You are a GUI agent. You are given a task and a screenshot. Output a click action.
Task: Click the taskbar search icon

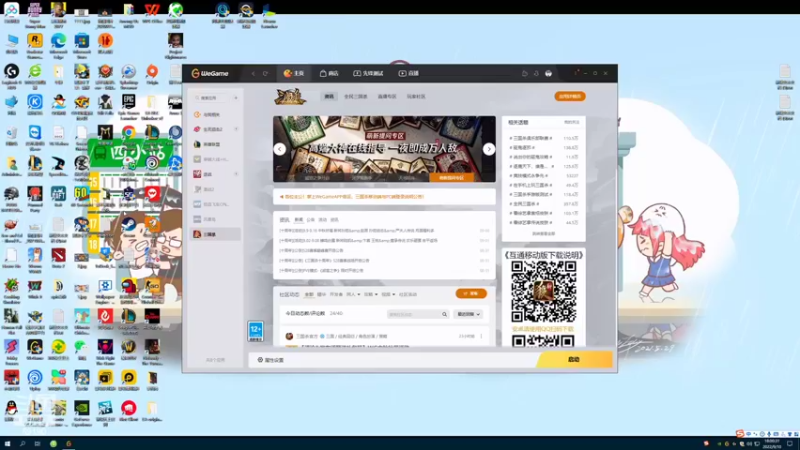pos(22,444)
